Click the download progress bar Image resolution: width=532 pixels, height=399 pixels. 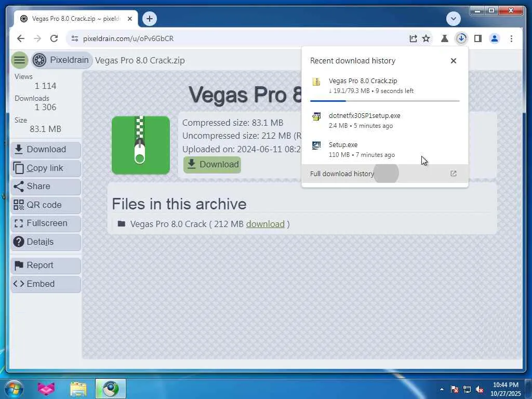(x=385, y=101)
